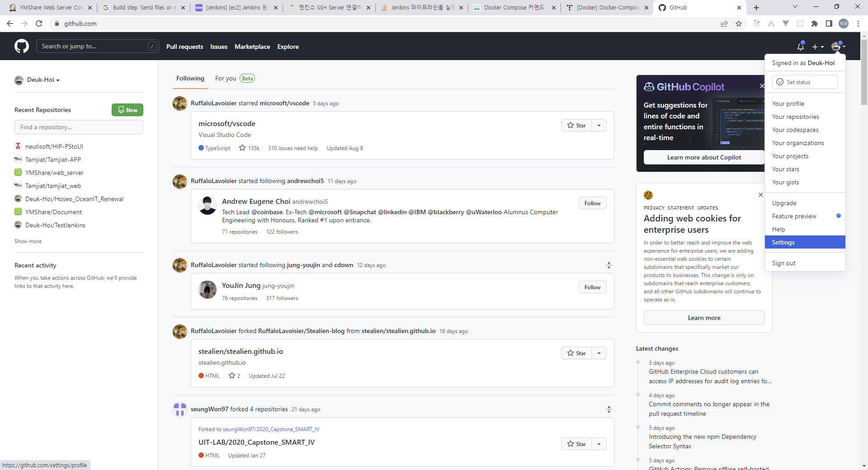The width and height of the screenshot is (868, 470).
Task: Click the browser back arrow
Action: tap(10, 23)
